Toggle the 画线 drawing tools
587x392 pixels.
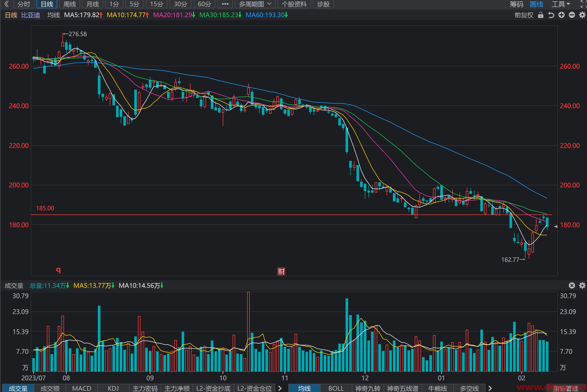click(537, 4)
